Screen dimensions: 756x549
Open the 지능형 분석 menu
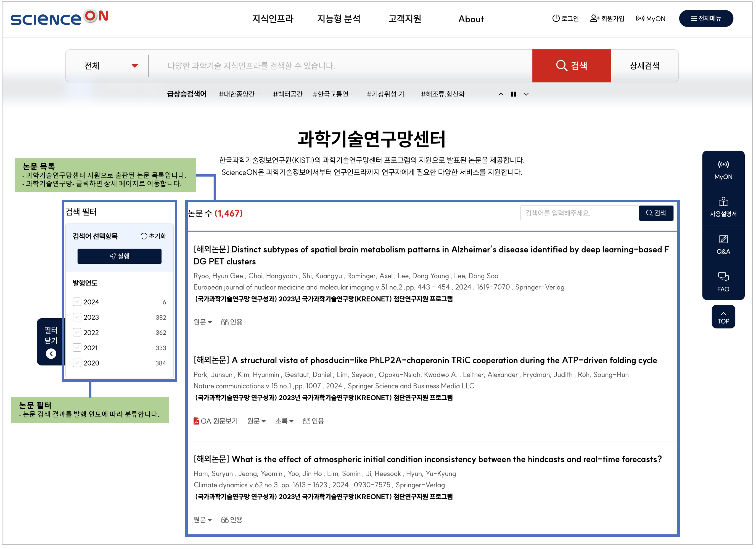tap(339, 19)
